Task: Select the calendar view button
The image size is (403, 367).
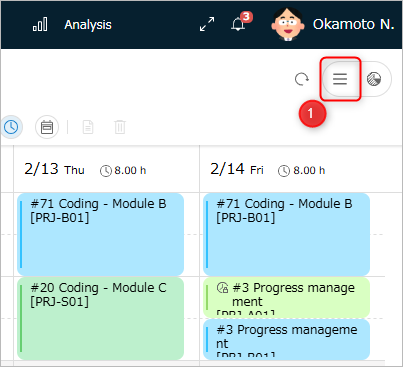Action: click(47, 127)
